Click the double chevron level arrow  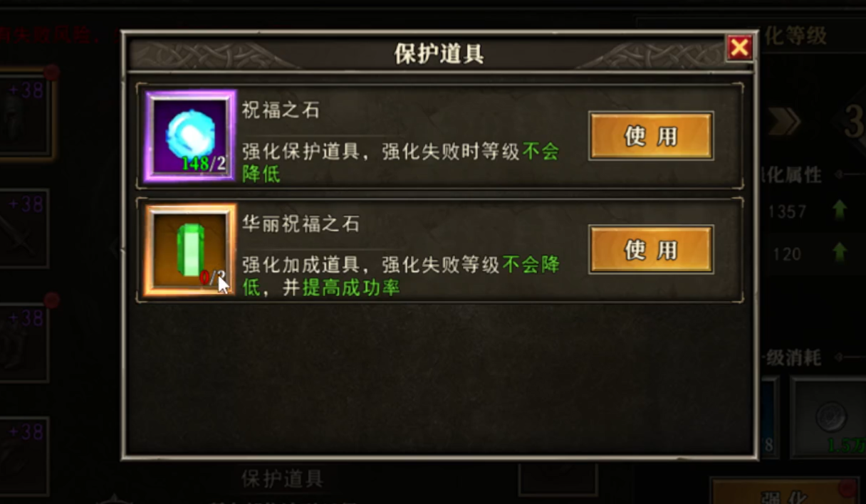[x=784, y=122]
